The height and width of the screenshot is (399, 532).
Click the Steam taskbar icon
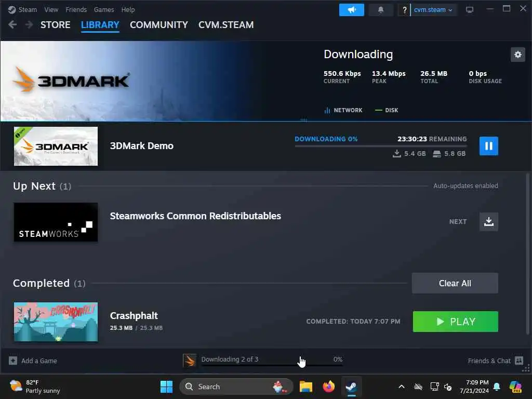[352, 387]
